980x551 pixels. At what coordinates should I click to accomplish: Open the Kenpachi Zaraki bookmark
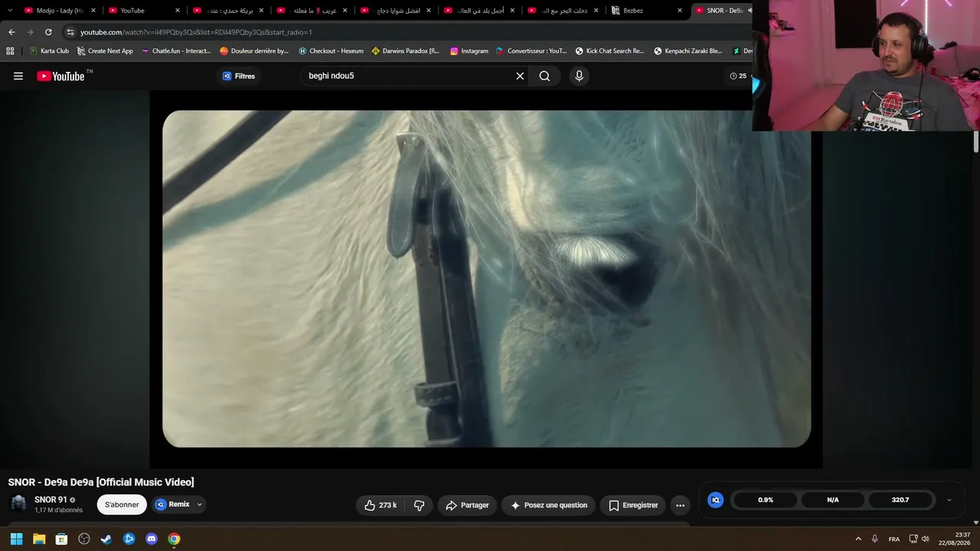(688, 51)
